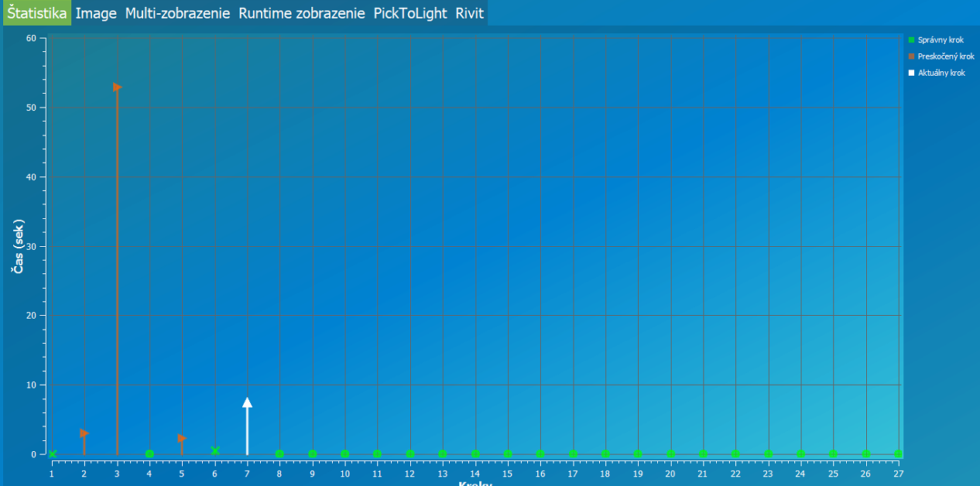
Task: Click the white Aktuálny krok legend swatch
Action: [911, 74]
